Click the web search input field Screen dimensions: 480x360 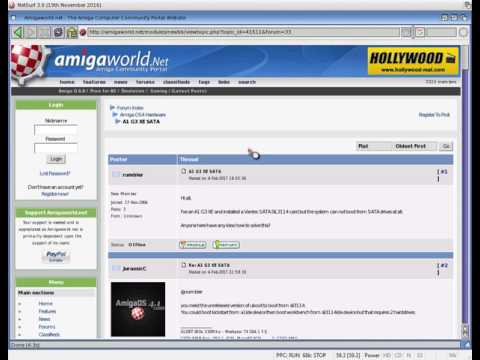tap(441, 32)
